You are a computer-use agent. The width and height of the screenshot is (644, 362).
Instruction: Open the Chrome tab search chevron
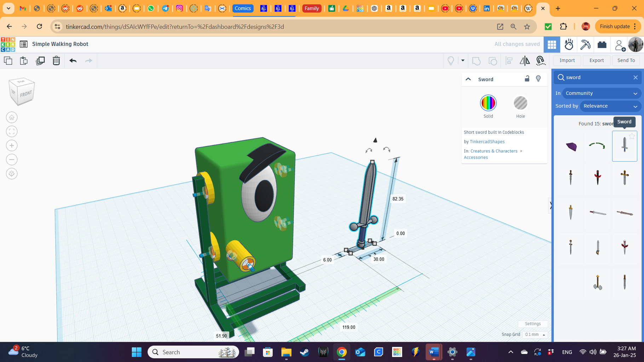pyautogui.click(x=8, y=8)
